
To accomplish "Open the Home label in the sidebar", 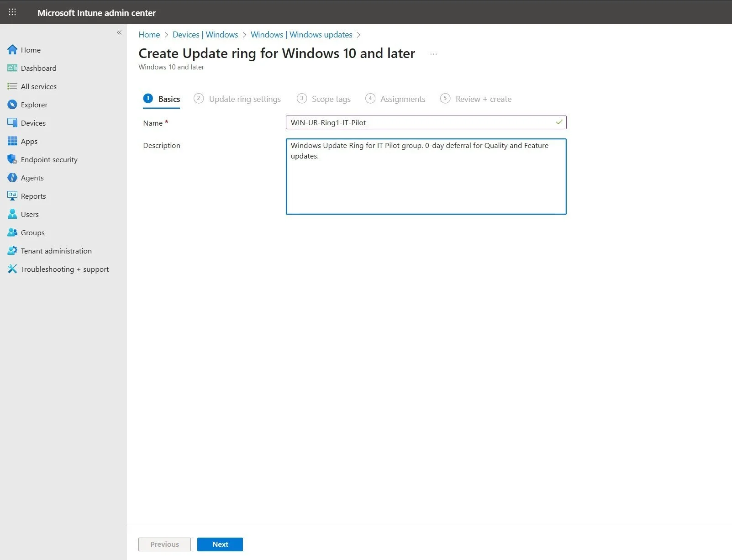I will (x=31, y=50).
